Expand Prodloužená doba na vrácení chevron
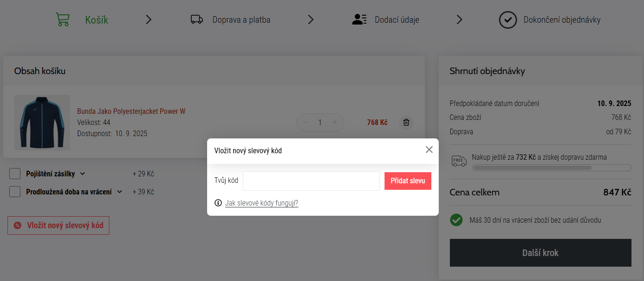Image resolution: width=644 pixels, height=281 pixels. 119,192
